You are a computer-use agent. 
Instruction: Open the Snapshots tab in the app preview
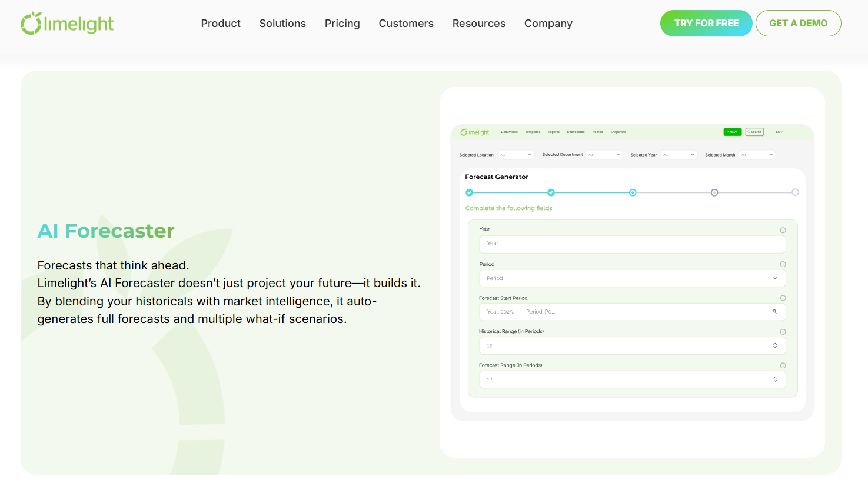[x=618, y=132]
